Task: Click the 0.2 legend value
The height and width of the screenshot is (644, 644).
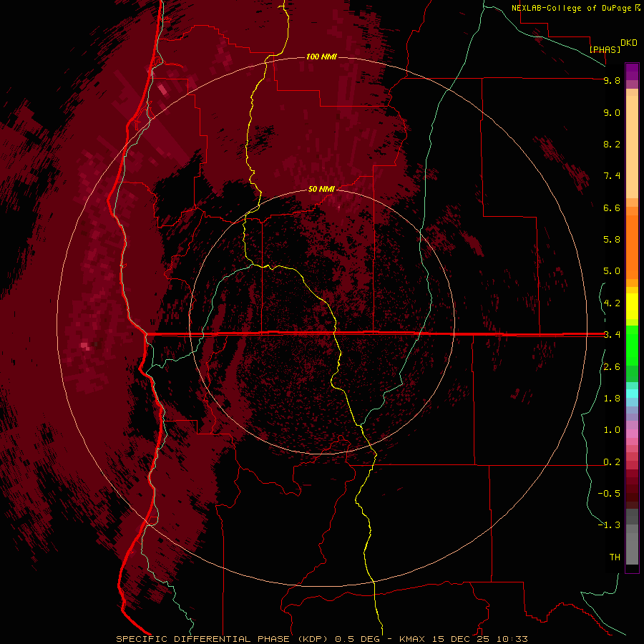Action: [612, 462]
